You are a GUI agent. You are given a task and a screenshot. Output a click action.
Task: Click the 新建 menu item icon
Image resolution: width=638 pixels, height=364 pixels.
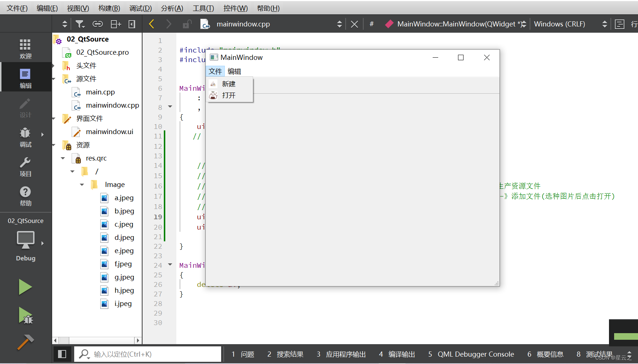tap(213, 84)
